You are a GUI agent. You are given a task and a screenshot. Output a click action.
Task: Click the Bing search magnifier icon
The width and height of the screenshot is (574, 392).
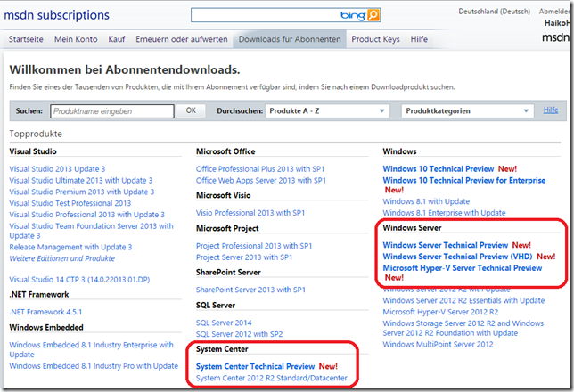pyautogui.click(x=373, y=15)
